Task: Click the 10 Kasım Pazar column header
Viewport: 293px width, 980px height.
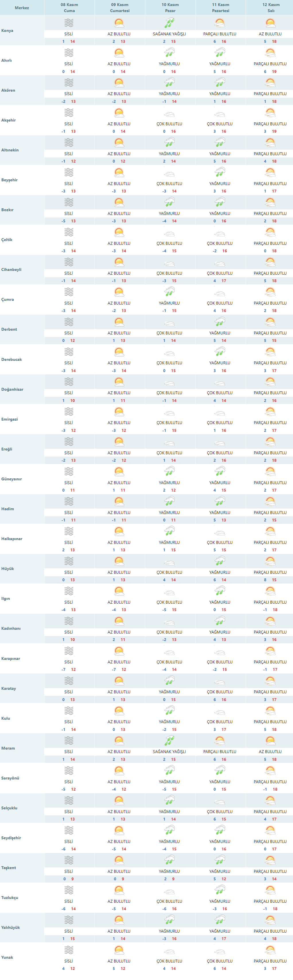Action: [x=170, y=7]
